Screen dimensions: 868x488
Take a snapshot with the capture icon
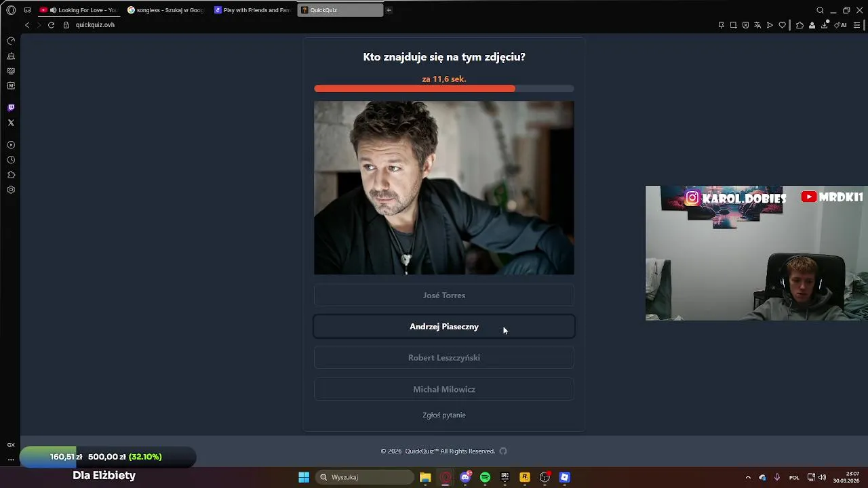point(733,25)
